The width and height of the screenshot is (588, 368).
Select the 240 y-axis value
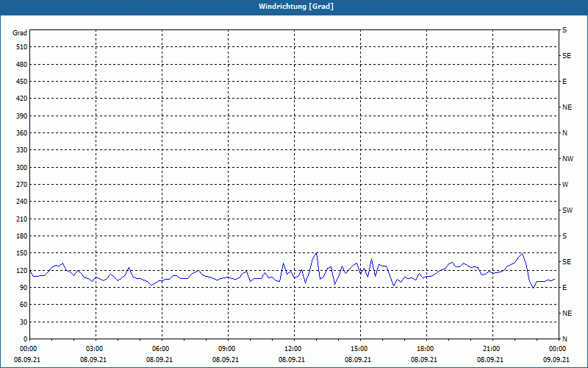coord(22,202)
